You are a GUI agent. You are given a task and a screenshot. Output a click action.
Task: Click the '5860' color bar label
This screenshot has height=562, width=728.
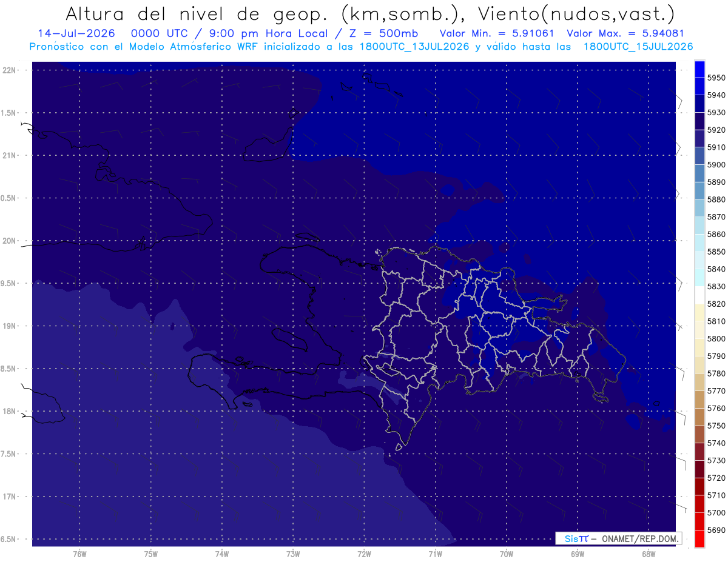716,234
